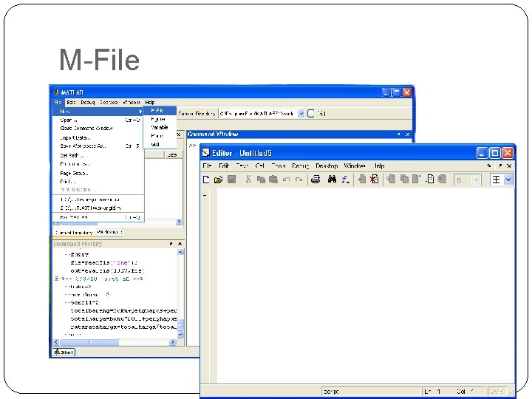This screenshot has height=399, width=532.
Task: Click the New file icon in Editor toolbar
Action: tap(206, 180)
